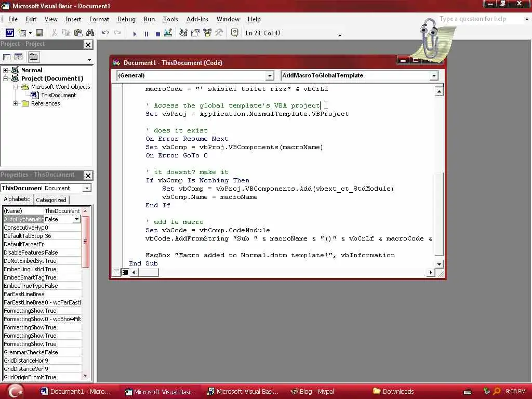The image size is (532, 399).
Task: Switch to the Categorized properties tab
Action: (51, 200)
